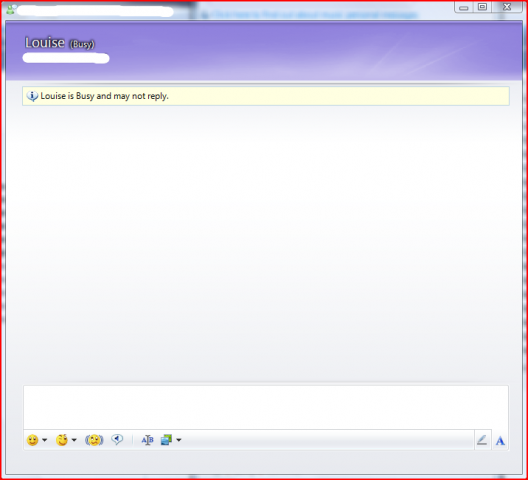Image resolution: width=528 pixels, height=480 pixels.
Task: Click the background pictures icon
Action: 166,440
